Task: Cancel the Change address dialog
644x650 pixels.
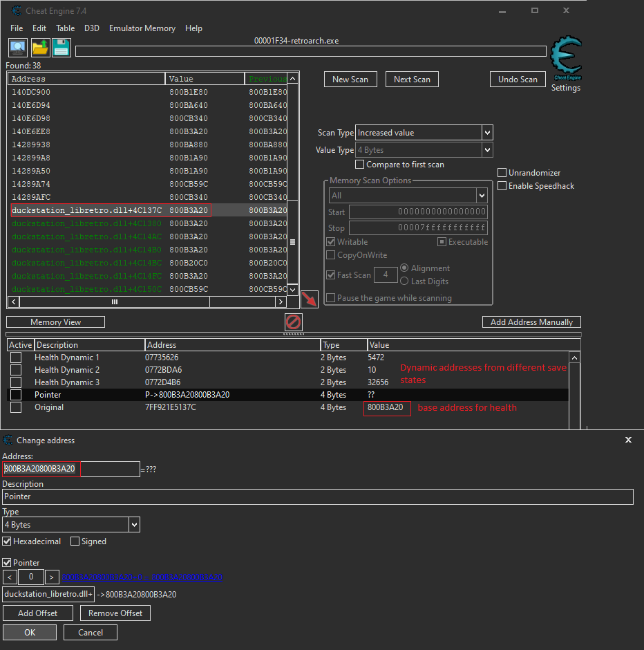Action: pos(91,633)
